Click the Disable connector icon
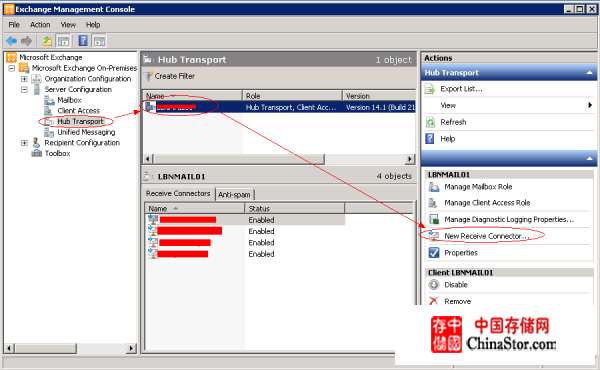This screenshot has width=600, height=370. point(434,285)
